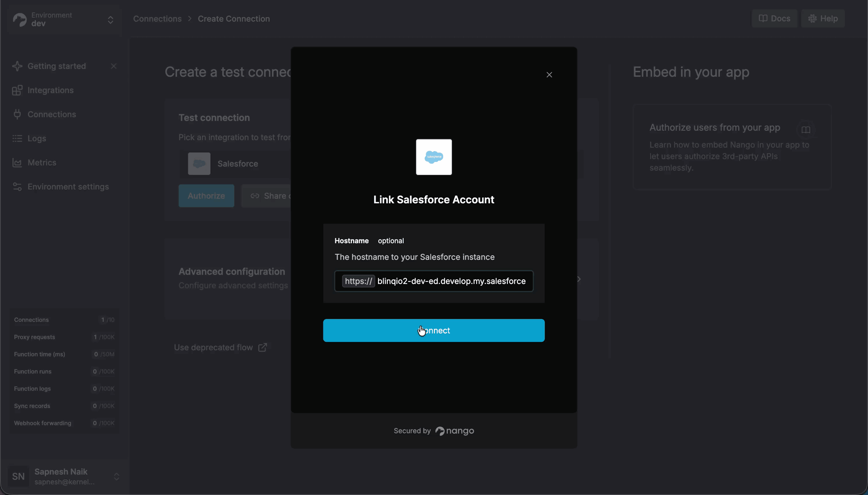Go to Connections breadcrumb
868x495 pixels.
click(x=157, y=19)
